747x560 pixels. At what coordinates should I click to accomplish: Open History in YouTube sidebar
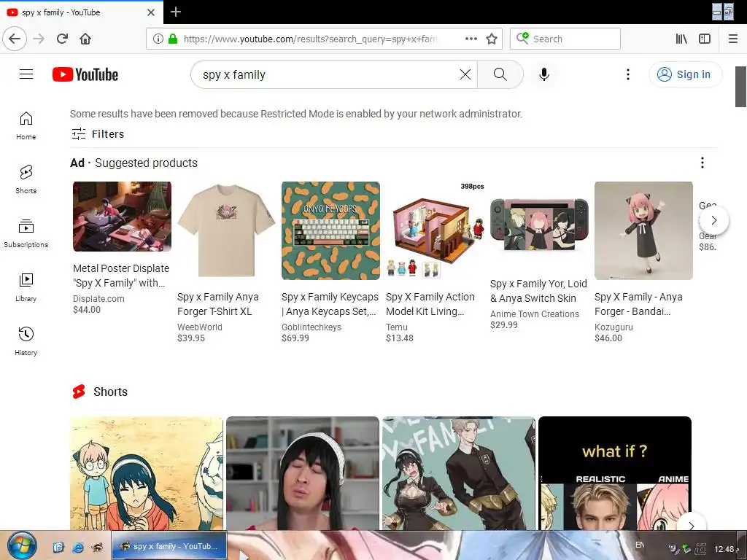[x=26, y=341]
